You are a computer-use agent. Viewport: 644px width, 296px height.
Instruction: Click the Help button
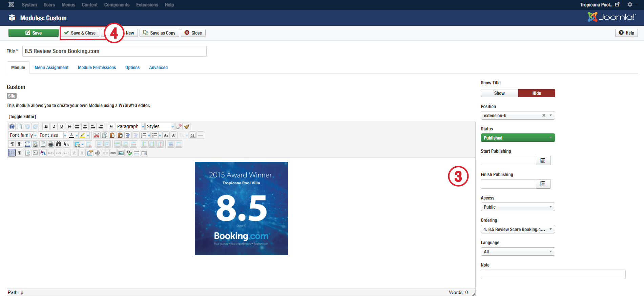click(626, 33)
